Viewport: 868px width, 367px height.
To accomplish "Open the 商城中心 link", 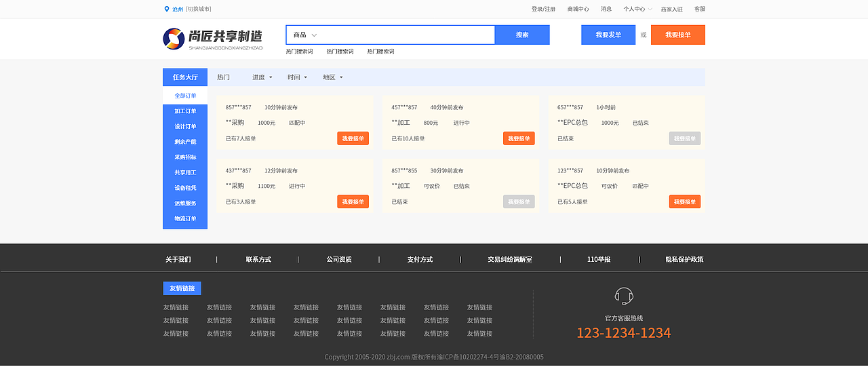I will (578, 9).
